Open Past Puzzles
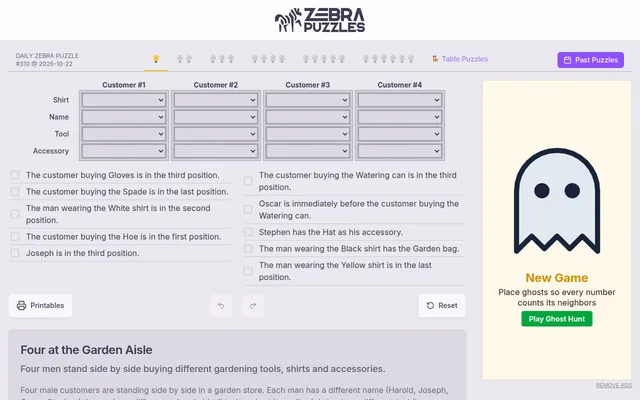This screenshot has width=640, height=400. pyautogui.click(x=591, y=60)
